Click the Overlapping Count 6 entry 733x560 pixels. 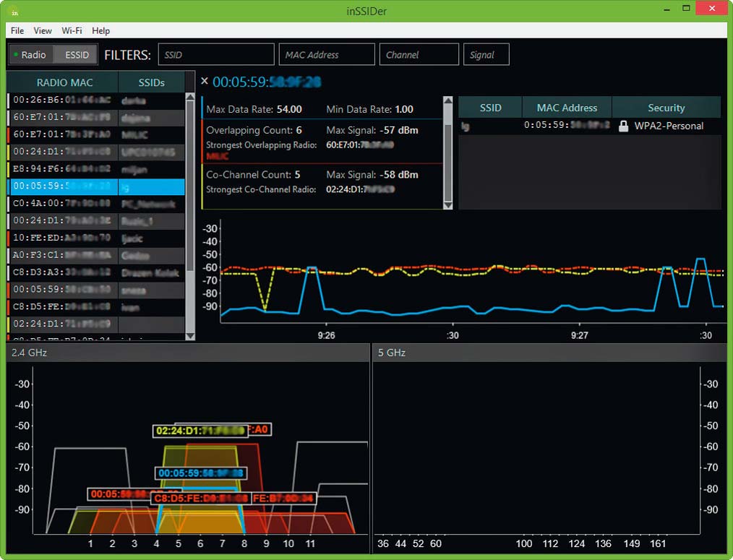(254, 130)
